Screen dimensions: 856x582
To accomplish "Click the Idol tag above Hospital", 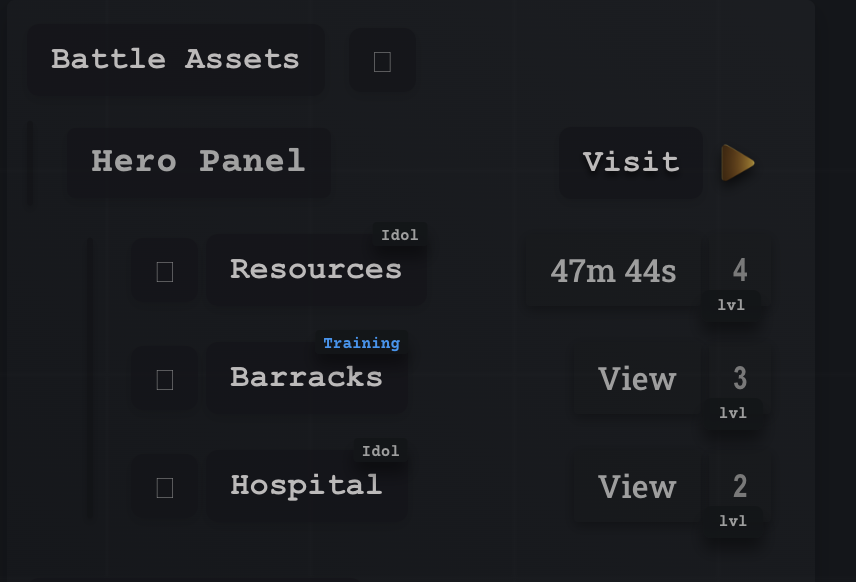I will [381, 451].
